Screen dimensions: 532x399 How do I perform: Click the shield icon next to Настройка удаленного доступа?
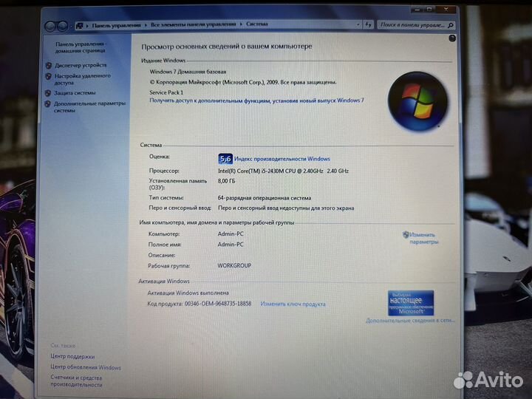click(x=48, y=76)
